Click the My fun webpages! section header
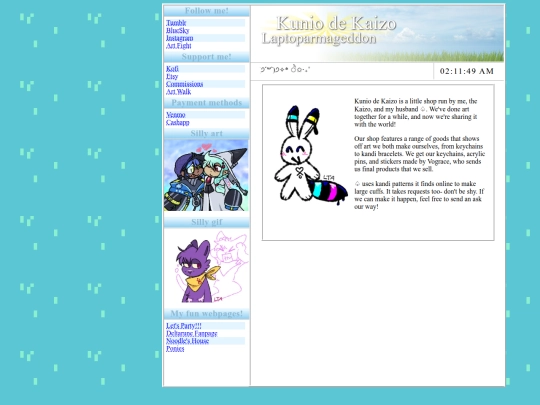 [x=207, y=314]
